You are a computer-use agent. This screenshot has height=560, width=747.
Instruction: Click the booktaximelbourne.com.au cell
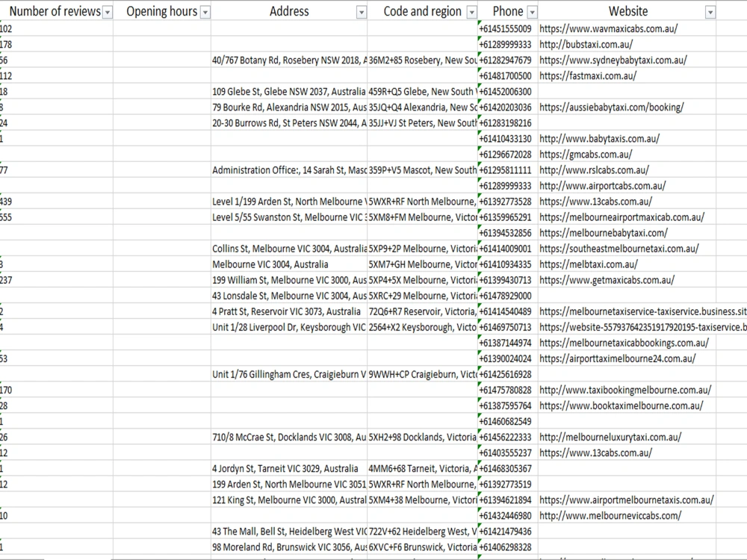coord(627,405)
